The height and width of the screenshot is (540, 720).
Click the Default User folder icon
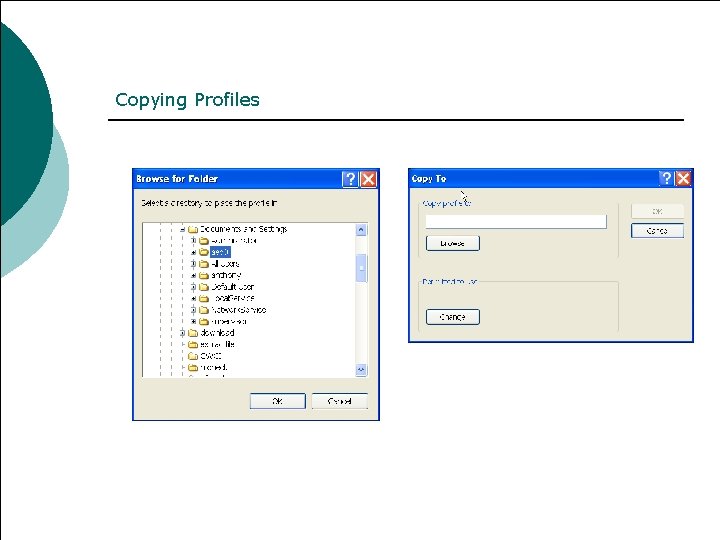(204, 287)
